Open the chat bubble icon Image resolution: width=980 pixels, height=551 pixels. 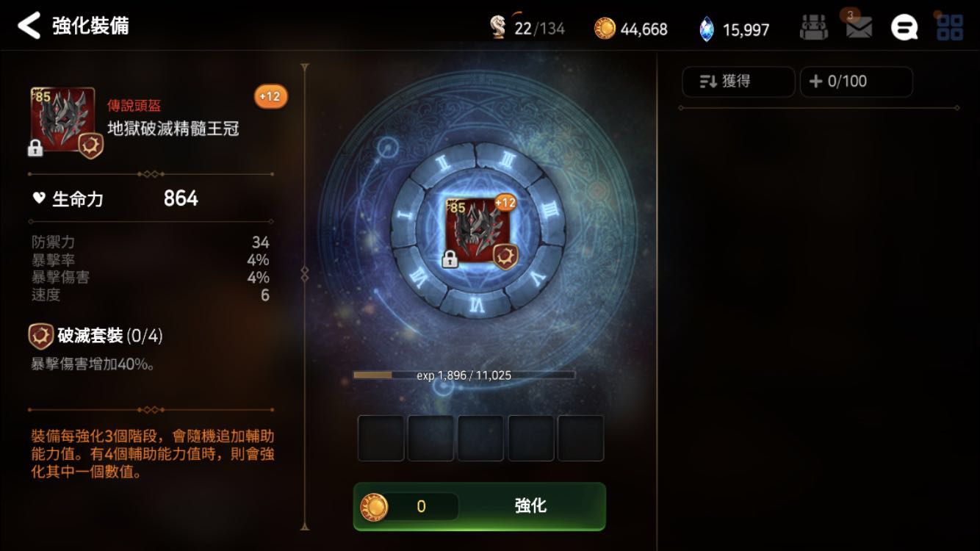point(904,29)
